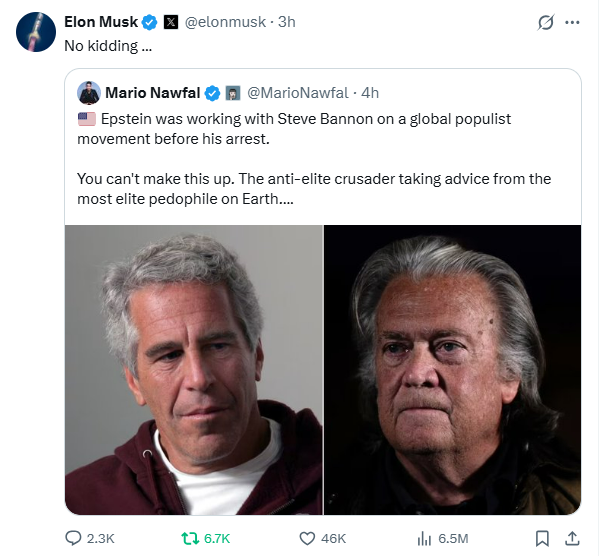Click the reply comment icon
This screenshot has width=601, height=556.
(x=73, y=538)
